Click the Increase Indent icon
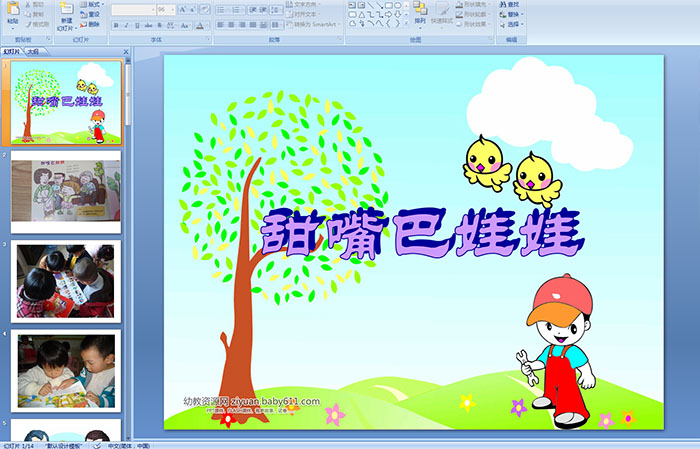This screenshot has height=449, width=700. pos(263,10)
